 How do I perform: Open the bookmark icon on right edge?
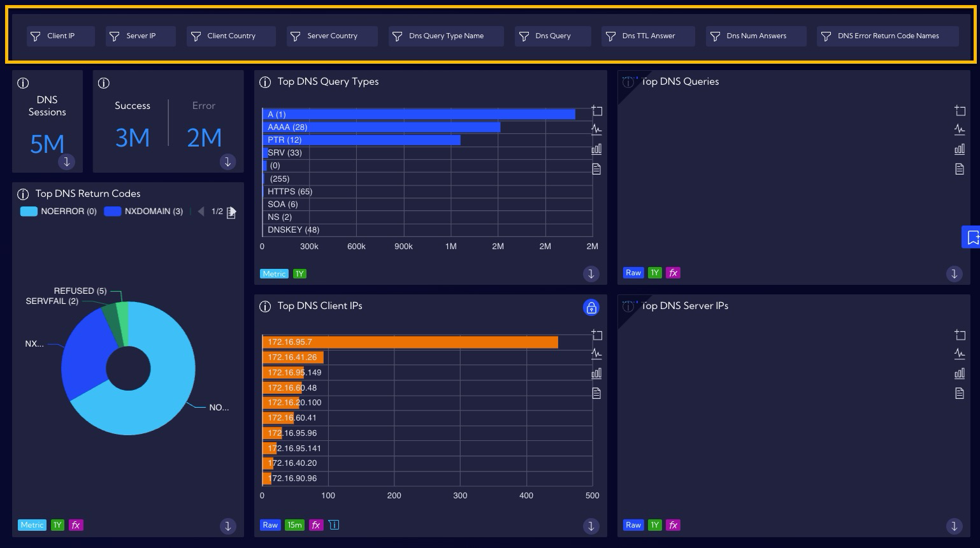pyautogui.click(x=971, y=237)
